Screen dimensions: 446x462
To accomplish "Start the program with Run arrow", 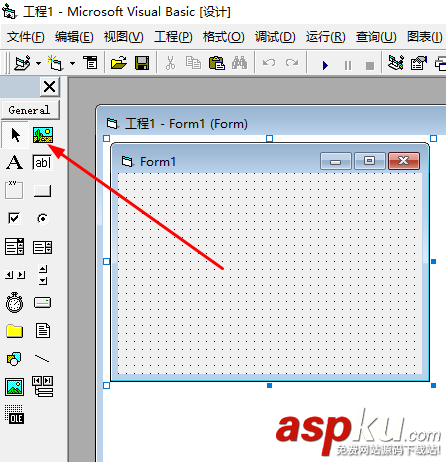I will [325, 65].
